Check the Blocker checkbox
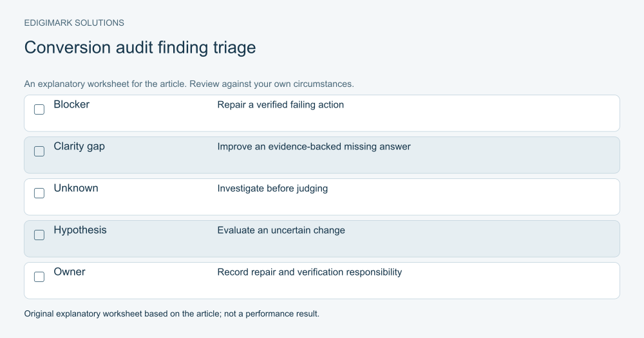The width and height of the screenshot is (644, 338). point(39,109)
